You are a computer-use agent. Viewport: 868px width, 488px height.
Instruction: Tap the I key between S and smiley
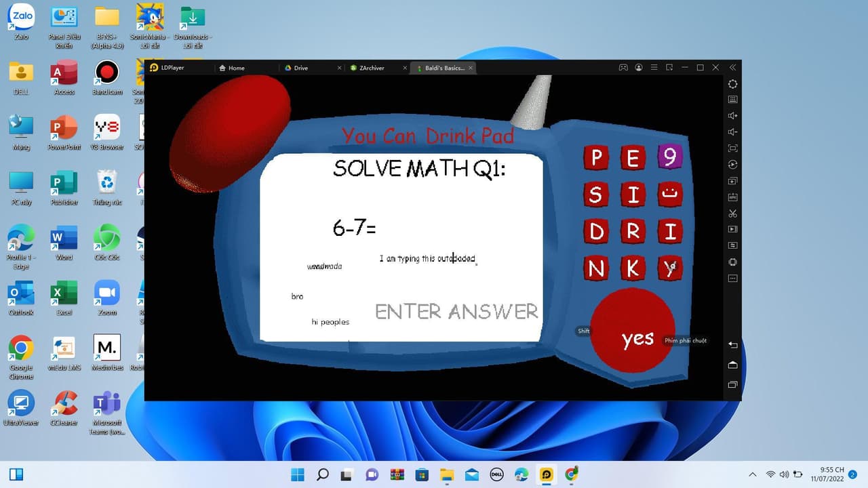(633, 195)
